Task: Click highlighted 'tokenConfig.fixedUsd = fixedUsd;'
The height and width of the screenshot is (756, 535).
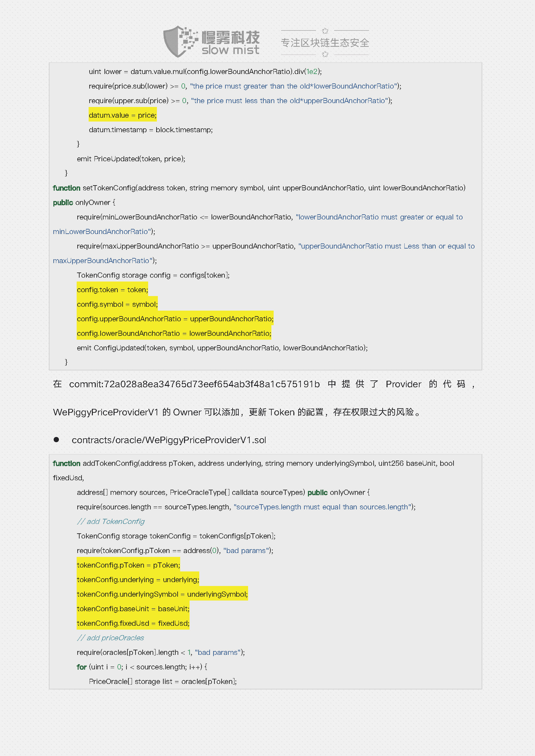Action: [x=133, y=623]
